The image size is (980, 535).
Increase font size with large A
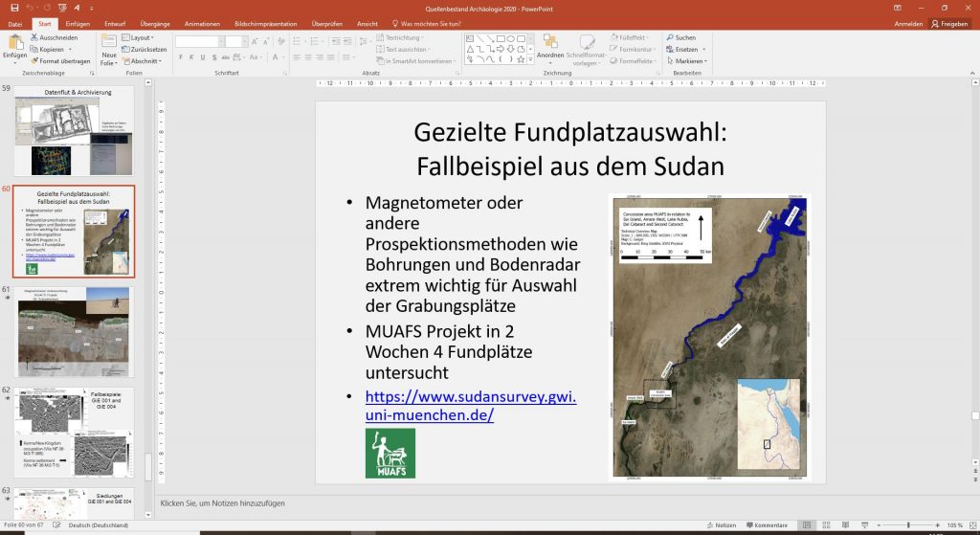coord(255,41)
